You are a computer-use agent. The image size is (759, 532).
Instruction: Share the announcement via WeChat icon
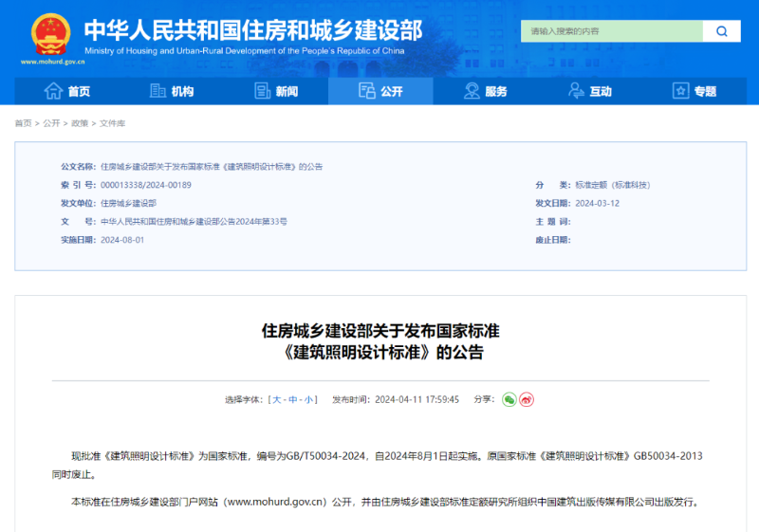tap(509, 399)
